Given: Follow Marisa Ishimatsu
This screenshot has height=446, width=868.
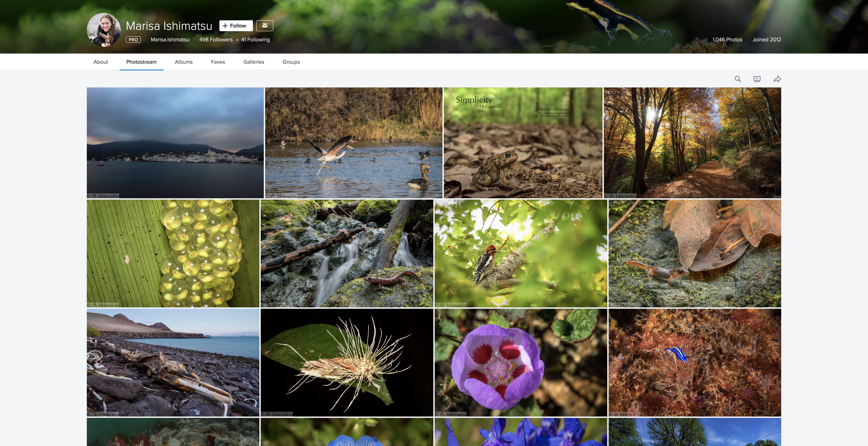Looking at the screenshot, I should point(236,26).
